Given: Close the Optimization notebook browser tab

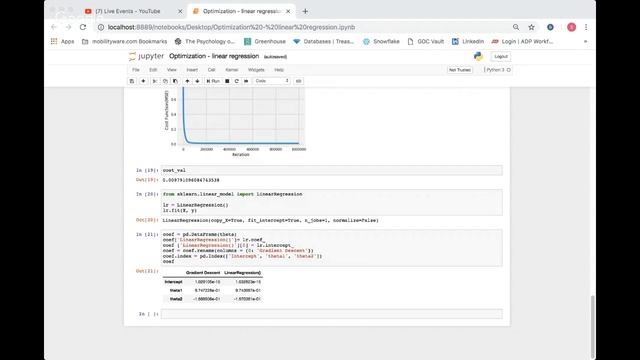Looking at the screenshot, I should 288,11.
